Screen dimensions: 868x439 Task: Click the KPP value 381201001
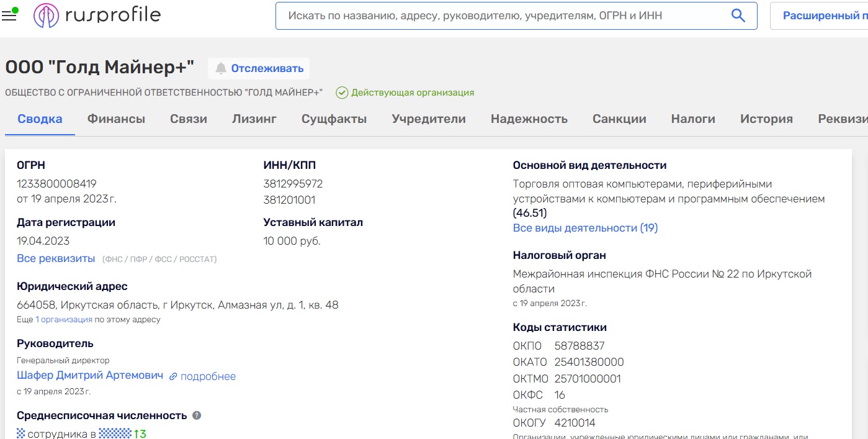click(x=289, y=200)
